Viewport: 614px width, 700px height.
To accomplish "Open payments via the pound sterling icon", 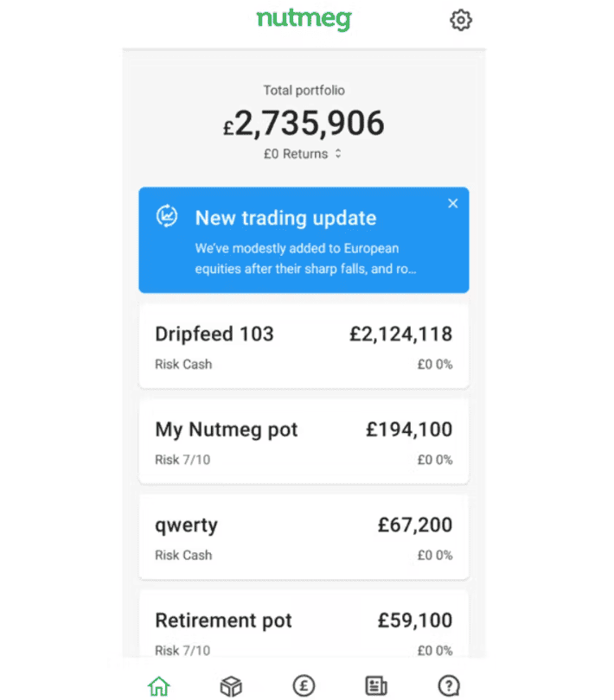I will click(304, 684).
